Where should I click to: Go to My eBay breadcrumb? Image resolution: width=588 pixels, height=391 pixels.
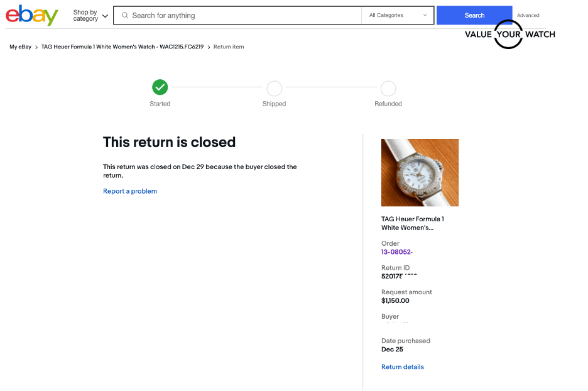[x=20, y=47]
